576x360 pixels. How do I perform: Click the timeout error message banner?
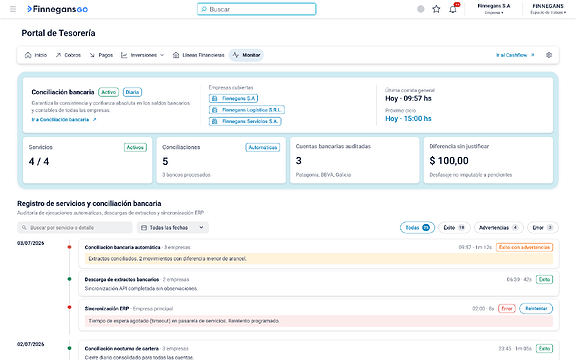(318, 321)
